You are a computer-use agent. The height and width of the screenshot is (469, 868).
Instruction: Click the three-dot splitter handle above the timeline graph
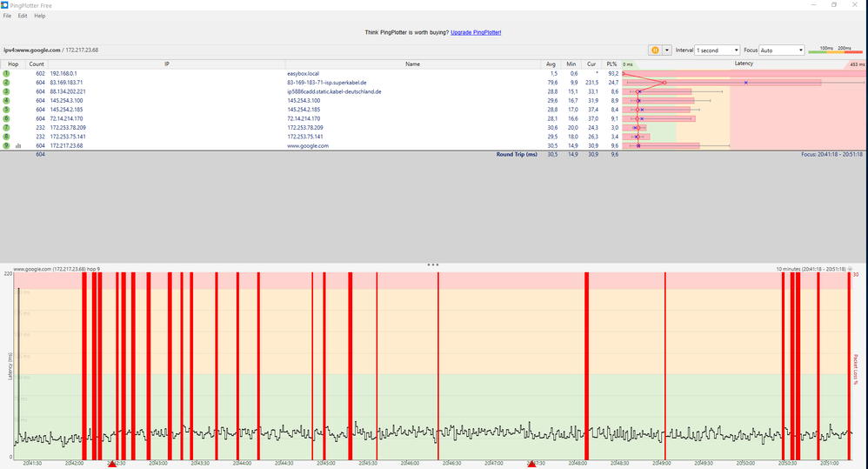tap(433, 264)
